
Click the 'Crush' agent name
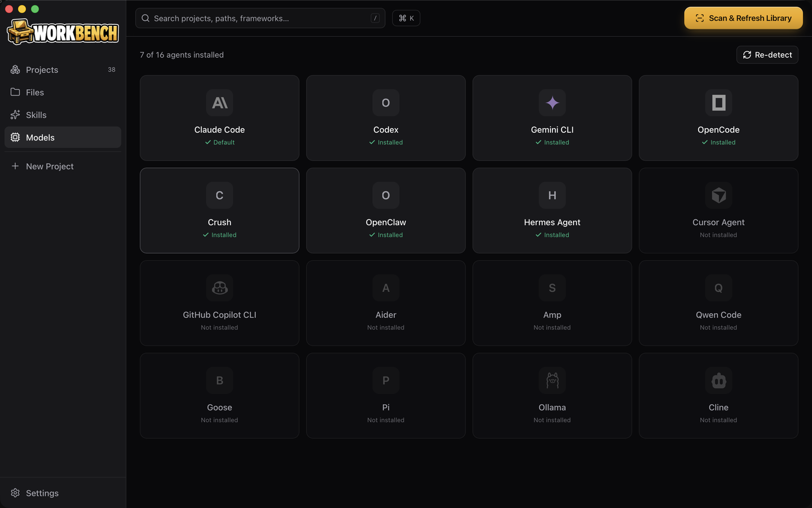click(x=219, y=222)
